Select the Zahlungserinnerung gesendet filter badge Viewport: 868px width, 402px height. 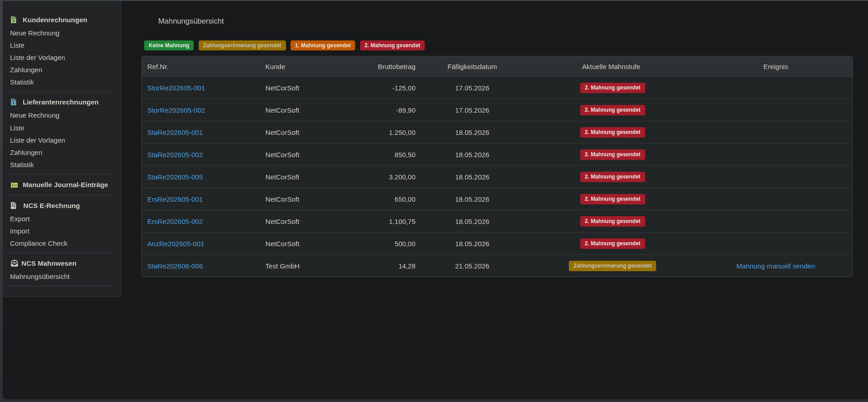click(242, 45)
